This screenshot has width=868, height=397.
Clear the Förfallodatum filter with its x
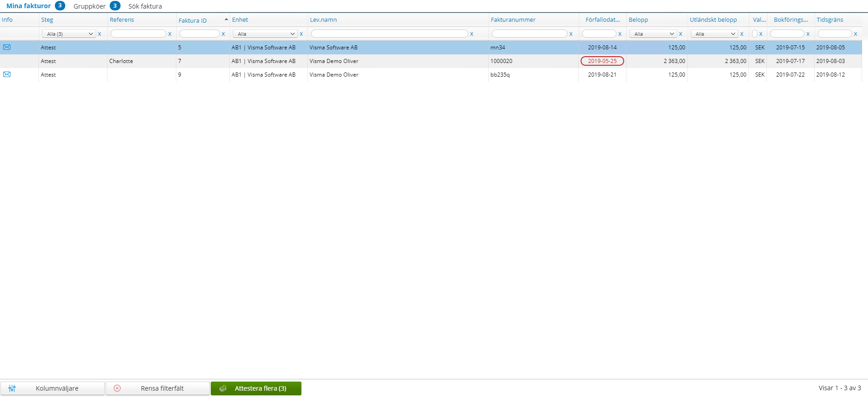click(620, 34)
